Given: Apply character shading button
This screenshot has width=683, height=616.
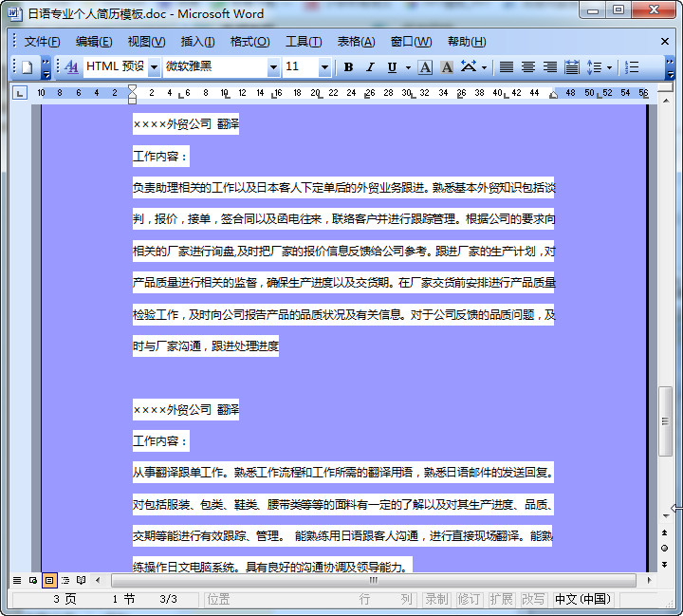Looking at the screenshot, I should 447,67.
